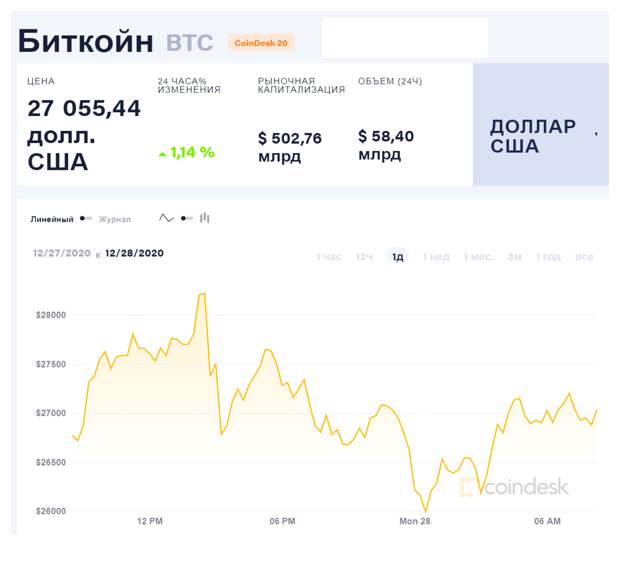Toggle the Линейный/Журнал scale switch

point(86,218)
